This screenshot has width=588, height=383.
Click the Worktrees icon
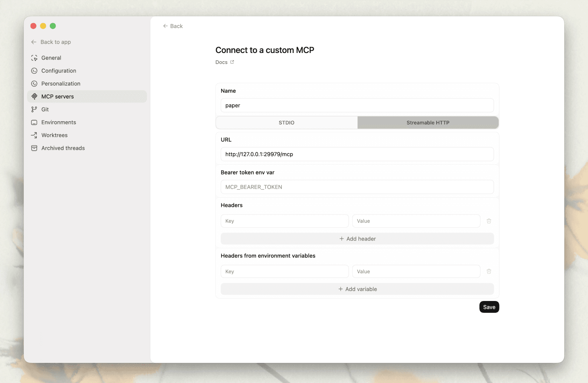click(x=34, y=135)
